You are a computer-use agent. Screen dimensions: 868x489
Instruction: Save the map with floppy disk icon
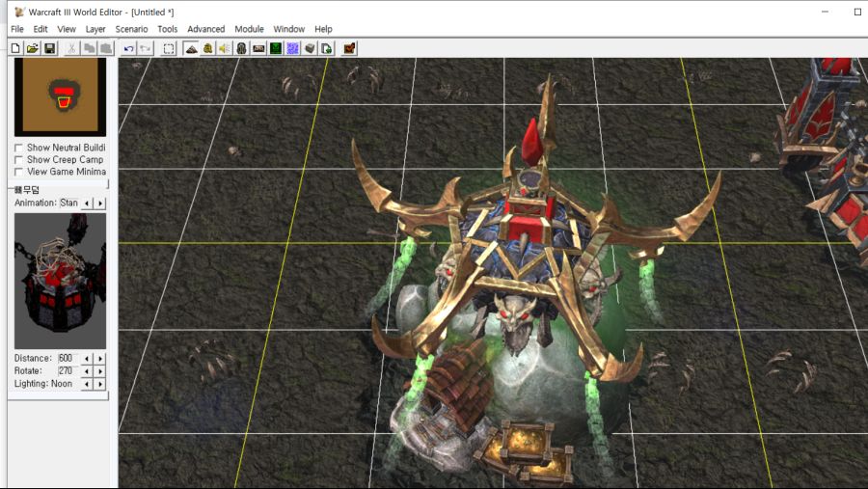click(50, 49)
